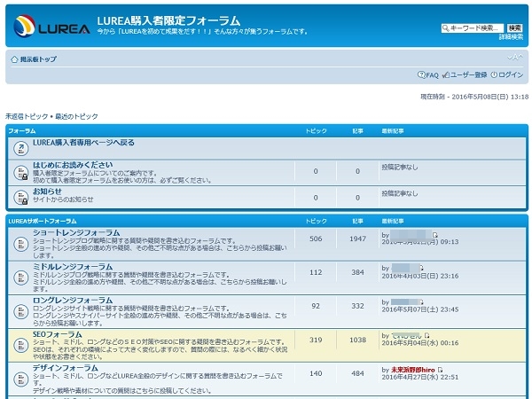Click topic count 319
This screenshot has width=532, height=399.
pyautogui.click(x=316, y=340)
